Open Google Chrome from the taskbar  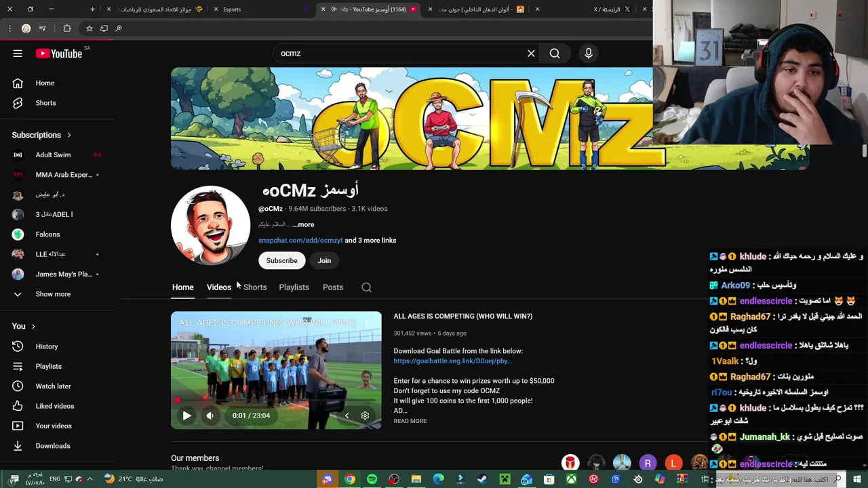pyautogui.click(x=349, y=479)
